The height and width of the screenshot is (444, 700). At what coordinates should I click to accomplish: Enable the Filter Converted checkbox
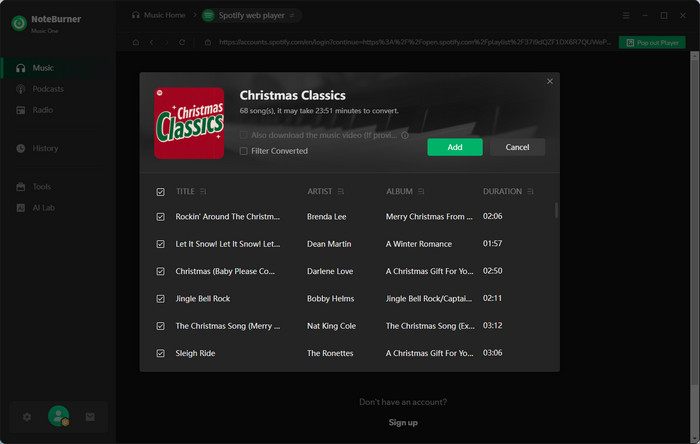point(243,151)
